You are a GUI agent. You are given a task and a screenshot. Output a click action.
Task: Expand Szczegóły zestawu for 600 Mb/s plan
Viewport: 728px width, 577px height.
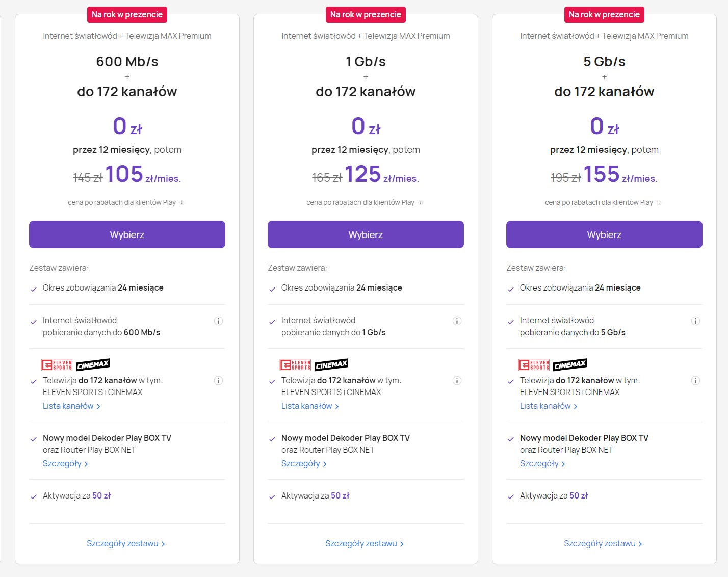[x=126, y=544]
